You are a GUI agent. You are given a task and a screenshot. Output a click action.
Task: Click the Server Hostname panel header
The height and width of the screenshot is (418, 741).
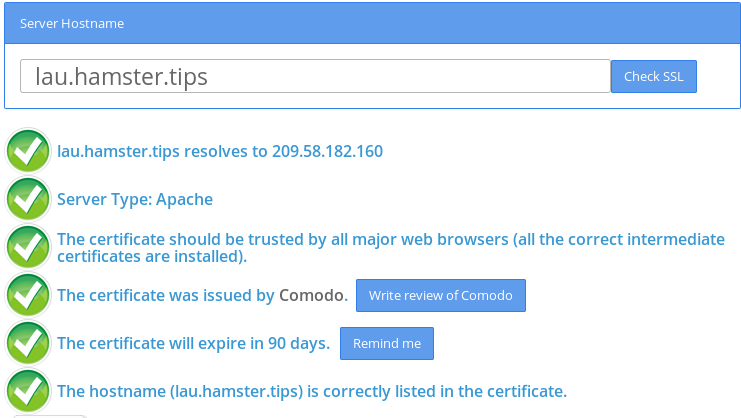(x=372, y=23)
